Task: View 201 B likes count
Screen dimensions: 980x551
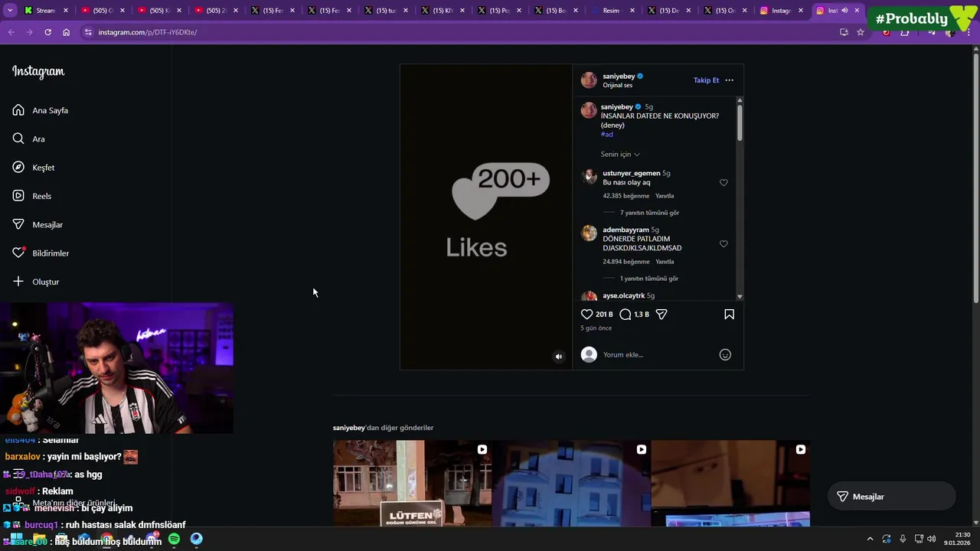Action: pos(604,315)
